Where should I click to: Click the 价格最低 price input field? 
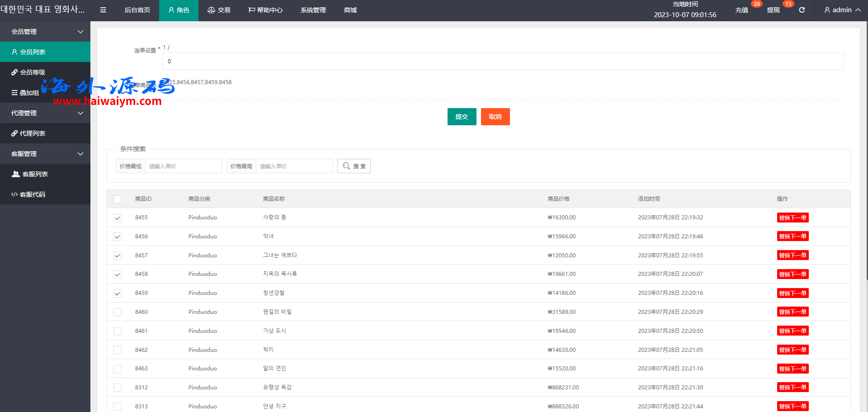point(183,166)
